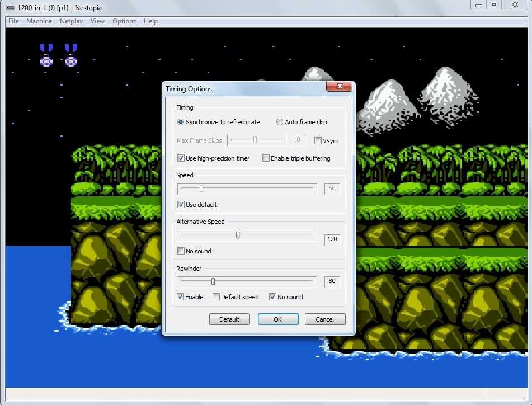Adjust the Rewinder speed slider handle
The height and width of the screenshot is (405, 532).
coord(213,281)
